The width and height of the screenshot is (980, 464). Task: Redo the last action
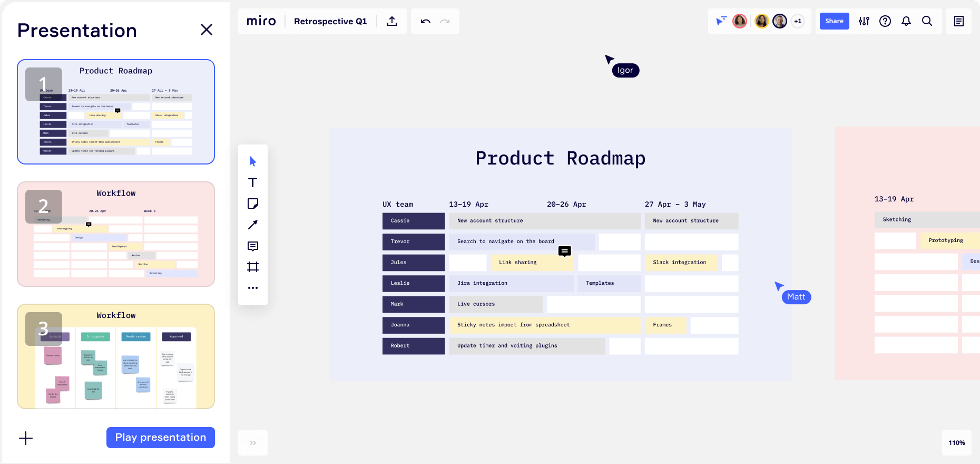[445, 21]
